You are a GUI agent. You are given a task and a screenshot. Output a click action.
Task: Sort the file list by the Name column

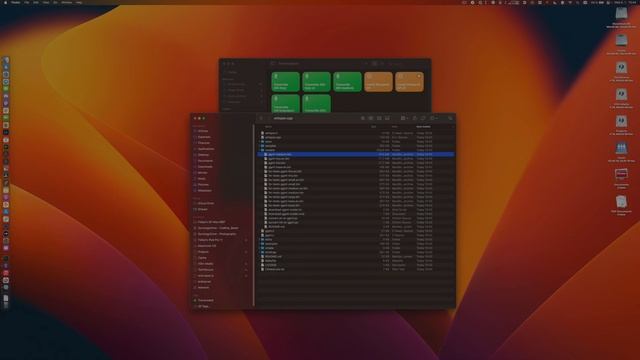(x=268, y=127)
